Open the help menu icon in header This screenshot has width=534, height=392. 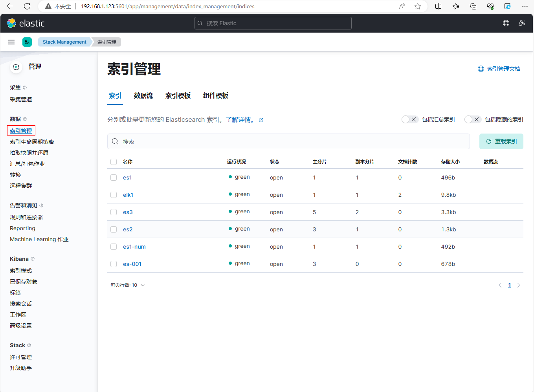click(x=506, y=23)
